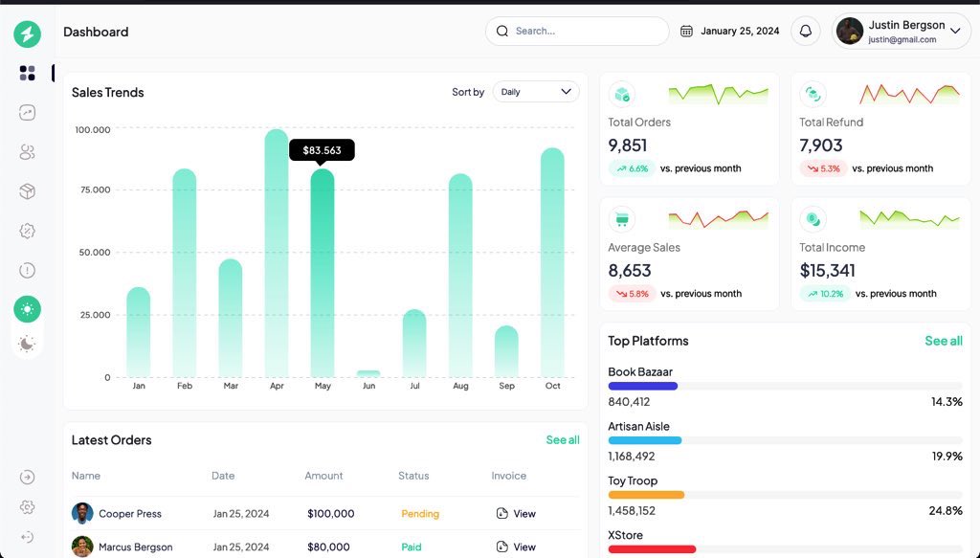Click the 5.8% decline badge
This screenshot has height=558, width=980.
point(632,293)
